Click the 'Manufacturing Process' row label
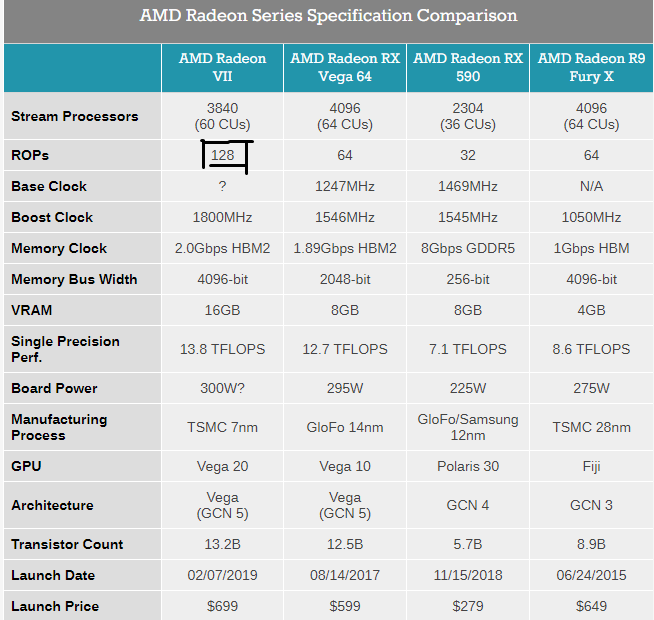The width and height of the screenshot is (654, 620). click(x=59, y=427)
